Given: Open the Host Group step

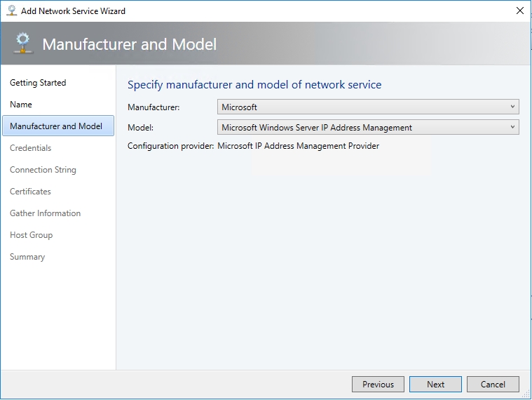Looking at the screenshot, I should 32,235.
